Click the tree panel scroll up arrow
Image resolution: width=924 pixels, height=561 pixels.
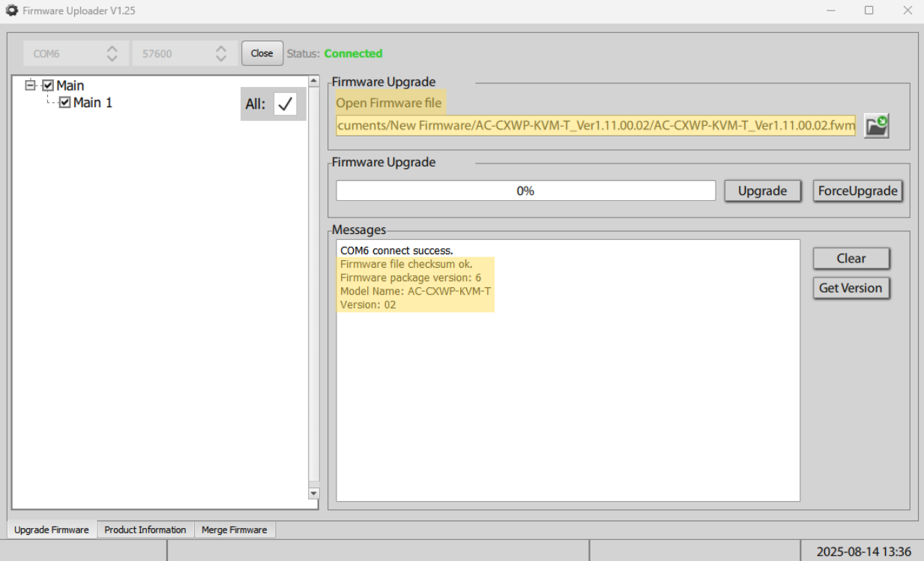pos(314,80)
